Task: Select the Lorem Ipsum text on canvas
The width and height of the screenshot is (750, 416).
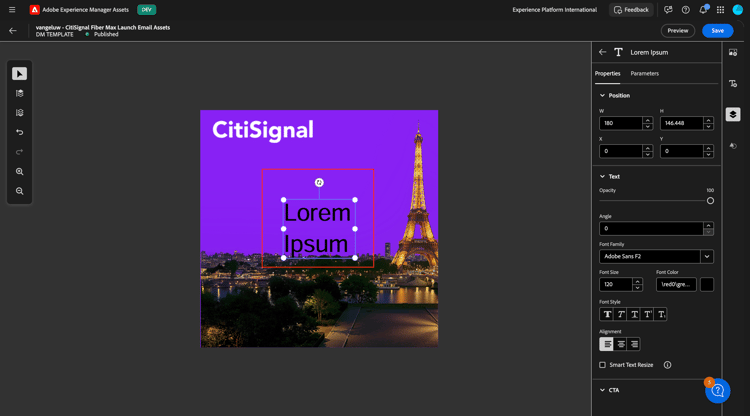Action: [x=317, y=229]
